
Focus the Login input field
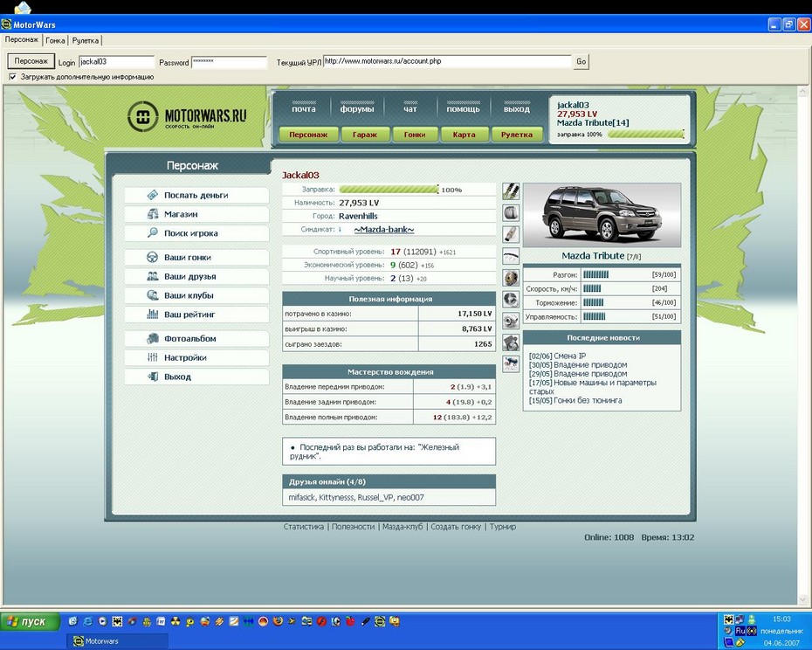coord(116,62)
